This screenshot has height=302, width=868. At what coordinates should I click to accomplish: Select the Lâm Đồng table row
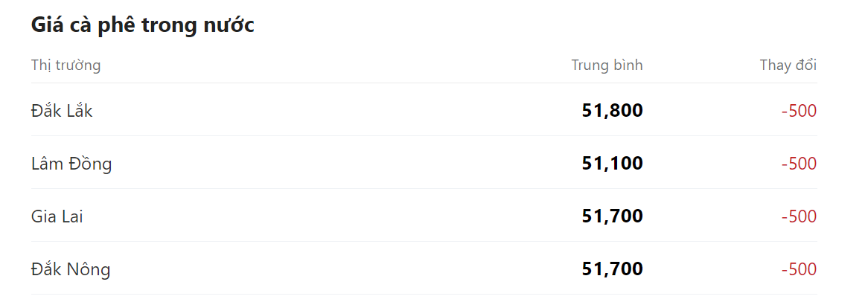coord(335,164)
